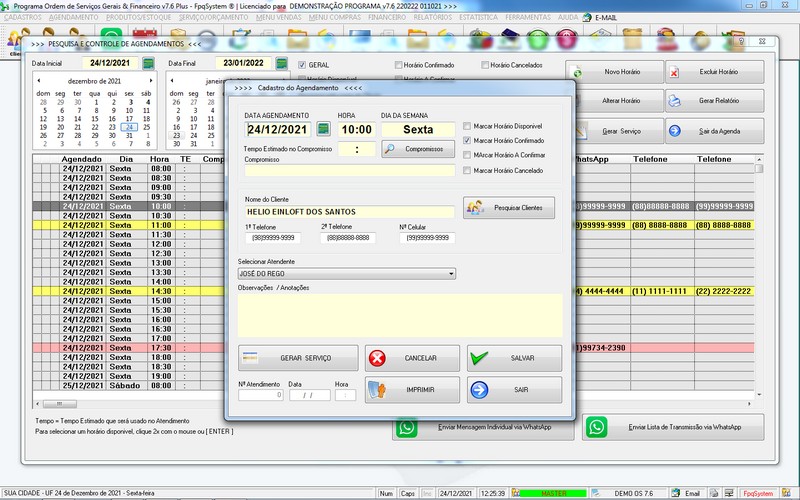This screenshot has height=500, width=800.
Task: Open CADASTROS menu
Action: (22, 17)
